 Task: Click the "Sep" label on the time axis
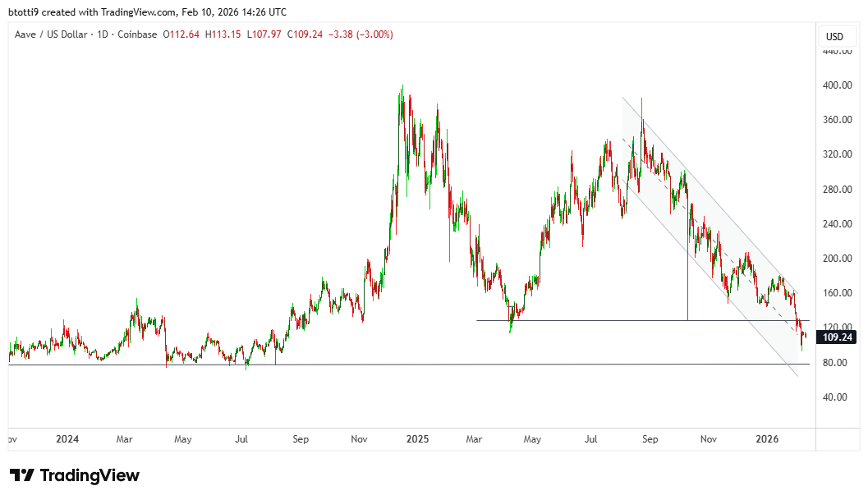click(x=301, y=439)
